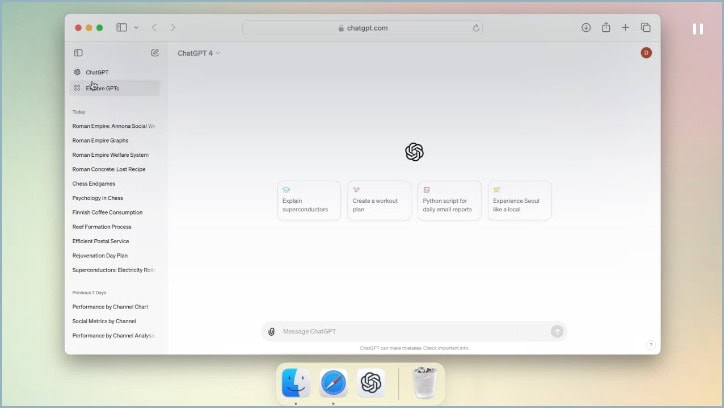Screen dimensions: 724x408
Task: Open the ChatGPT 4 model dropdown
Action: [x=199, y=53]
